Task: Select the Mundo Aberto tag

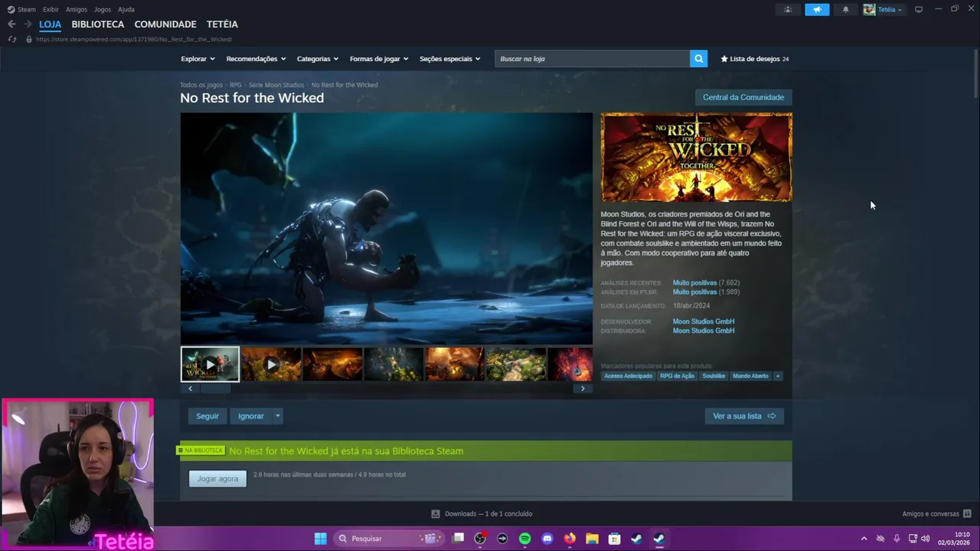Action: tap(750, 376)
